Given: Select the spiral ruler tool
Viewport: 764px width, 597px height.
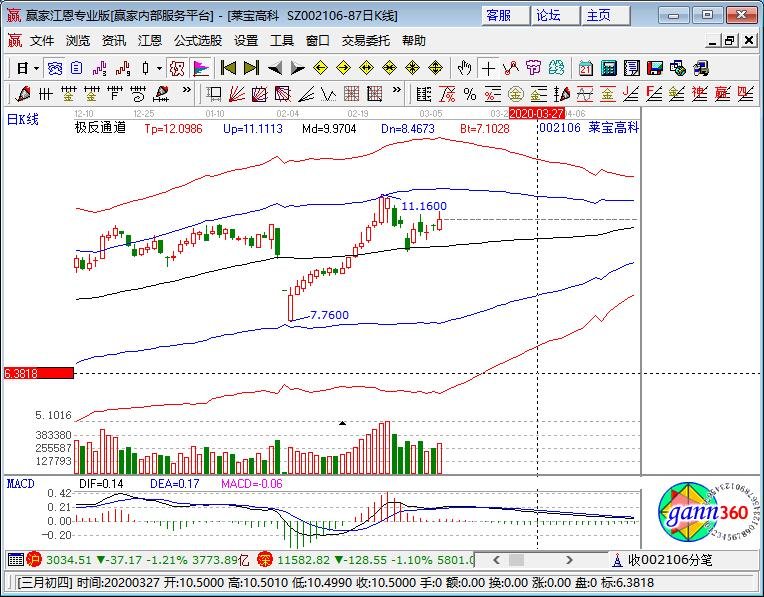Looking at the screenshot, I should (138, 94).
